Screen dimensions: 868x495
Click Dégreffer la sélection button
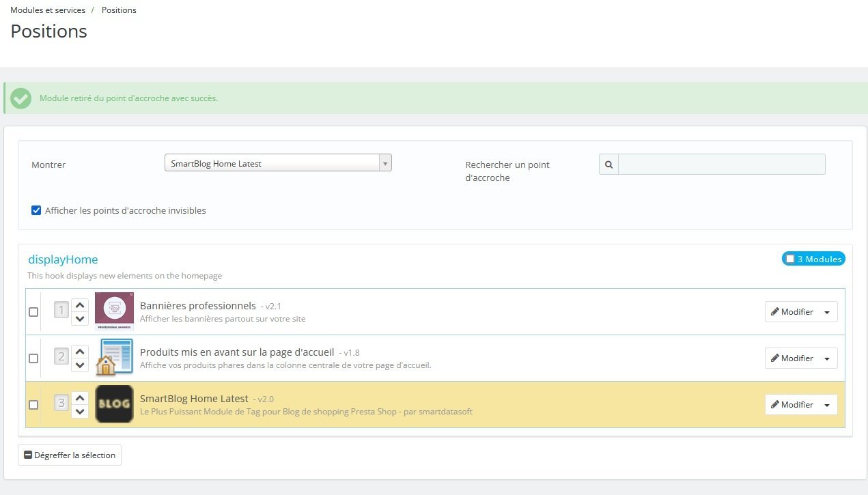pos(70,455)
